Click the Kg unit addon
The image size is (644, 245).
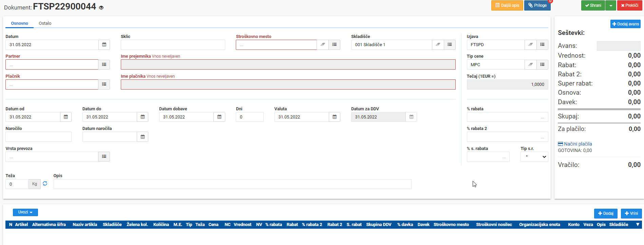pyautogui.click(x=35, y=184)
